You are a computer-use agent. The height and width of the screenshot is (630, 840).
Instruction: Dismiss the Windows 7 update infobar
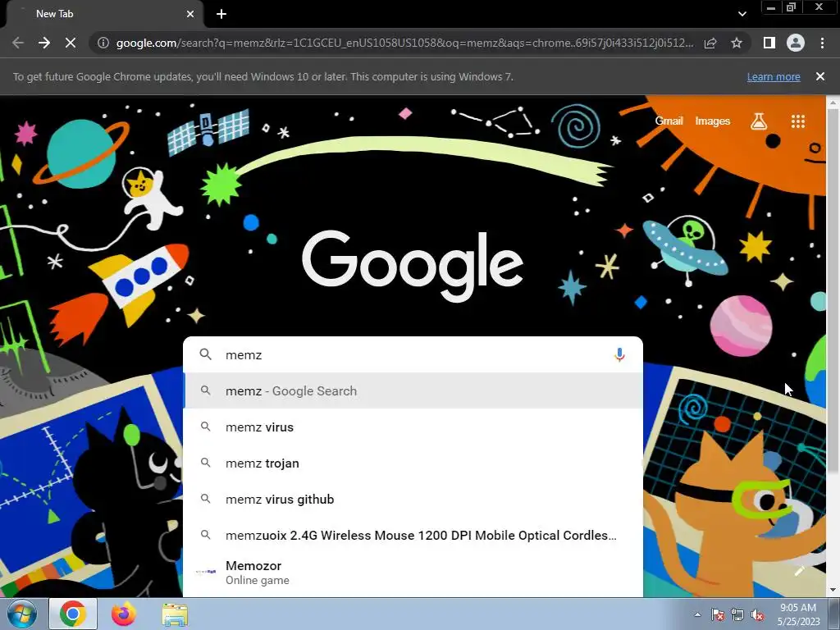tap(820, 76)
